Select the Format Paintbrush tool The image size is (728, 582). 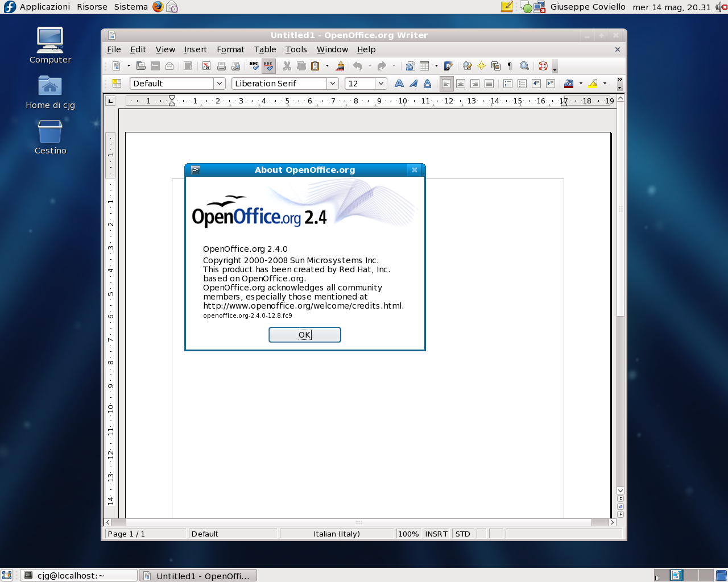(340, 66)
